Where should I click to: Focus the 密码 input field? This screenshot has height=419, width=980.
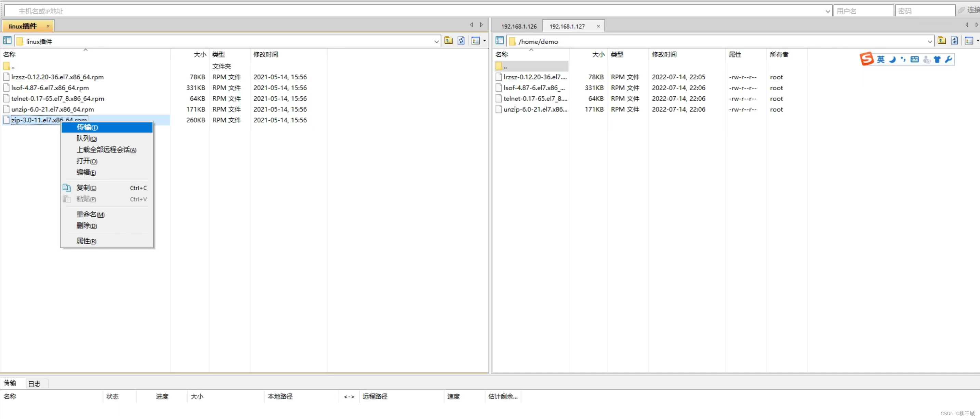pyautogui.click(x=925, y=11)
